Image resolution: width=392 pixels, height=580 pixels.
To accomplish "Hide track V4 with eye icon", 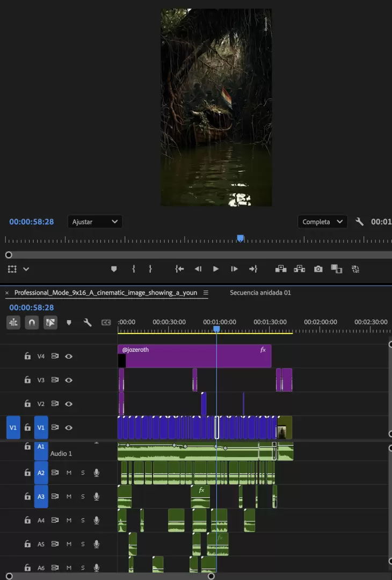I will coord(69,356).
